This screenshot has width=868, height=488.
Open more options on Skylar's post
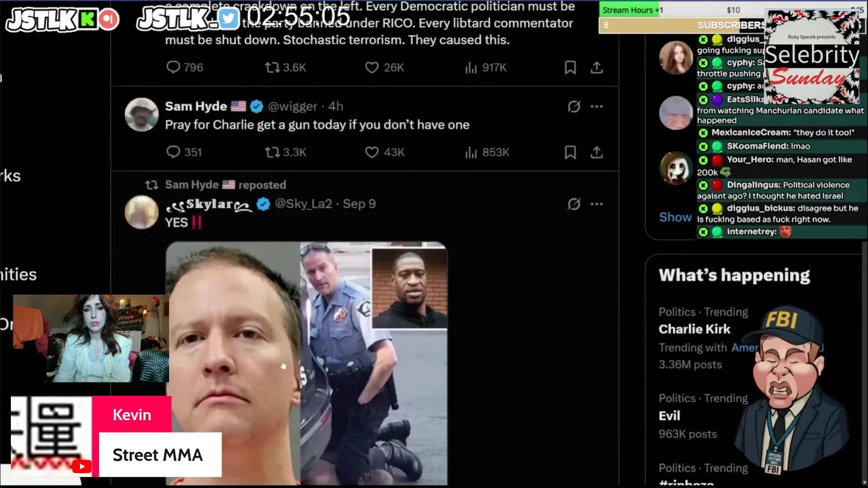pos(597,204)
